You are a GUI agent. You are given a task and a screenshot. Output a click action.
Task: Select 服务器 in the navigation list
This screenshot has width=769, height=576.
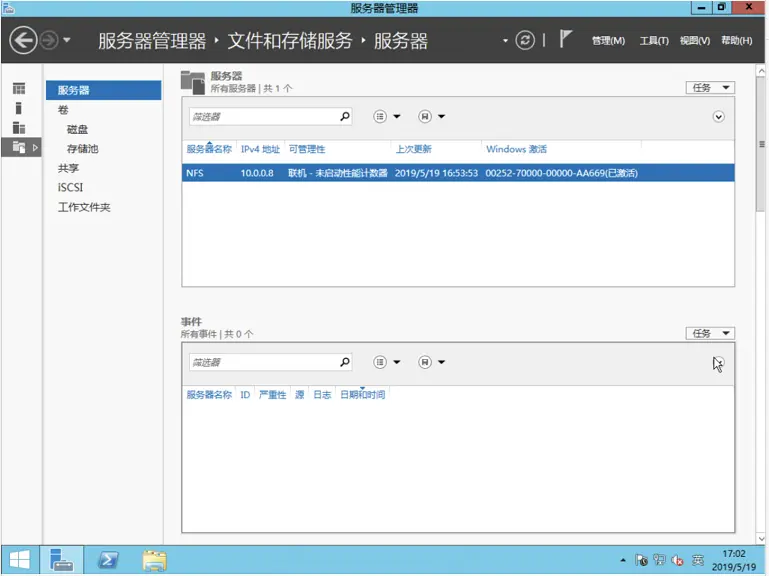[103, 90]
